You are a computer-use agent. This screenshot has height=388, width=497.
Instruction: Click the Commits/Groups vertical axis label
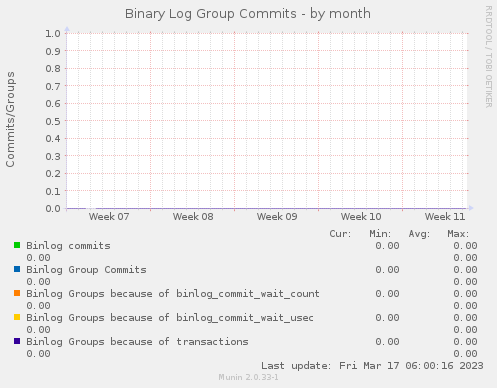[10, 119]
